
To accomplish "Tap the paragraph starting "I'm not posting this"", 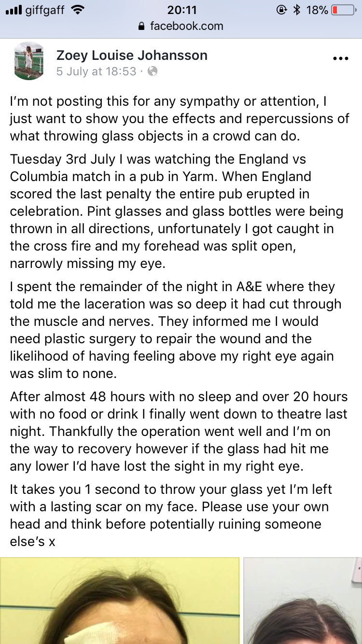I will point(180,118).
